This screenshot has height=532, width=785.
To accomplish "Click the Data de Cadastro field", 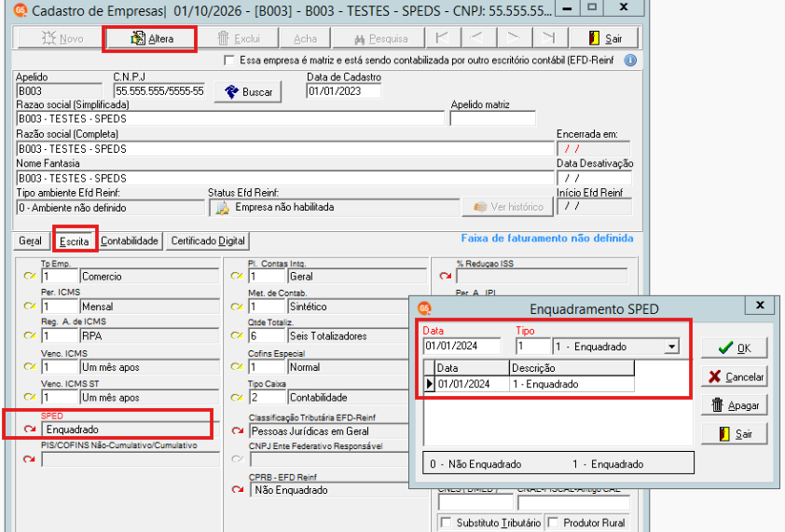I will pos(343,91).
